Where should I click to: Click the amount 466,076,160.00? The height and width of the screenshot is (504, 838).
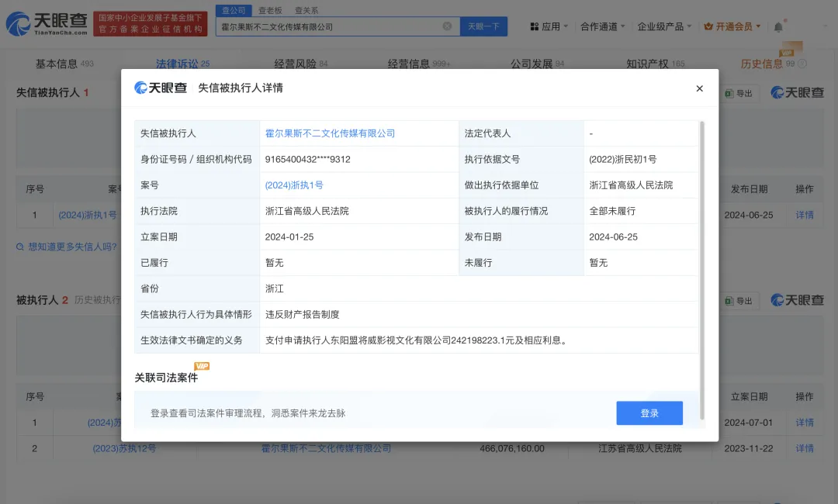coord(512,448)
